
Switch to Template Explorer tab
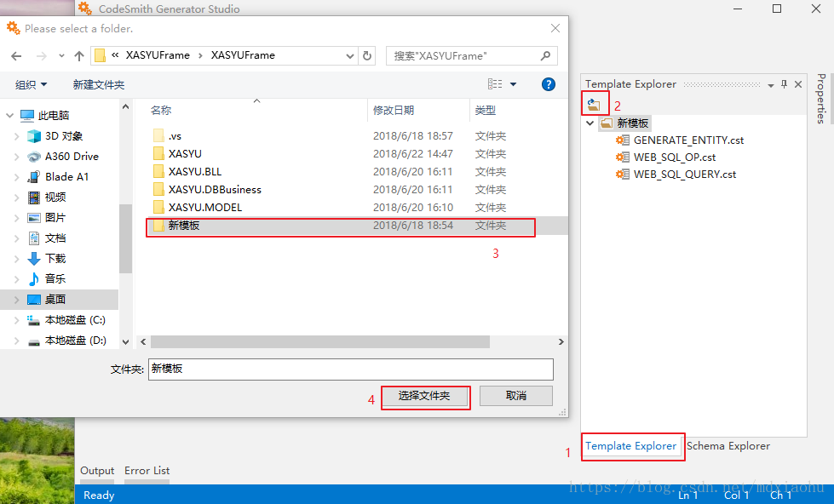[630, 446]
